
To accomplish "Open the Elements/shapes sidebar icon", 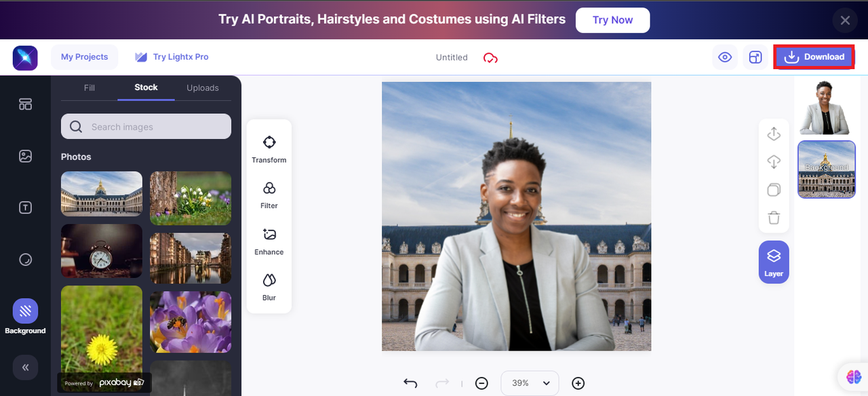I will [x=25, y=260].
